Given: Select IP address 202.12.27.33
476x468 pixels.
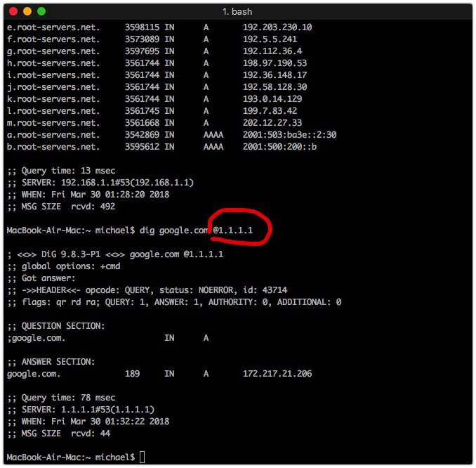Looking at the screenshot, I should [272, 123].
